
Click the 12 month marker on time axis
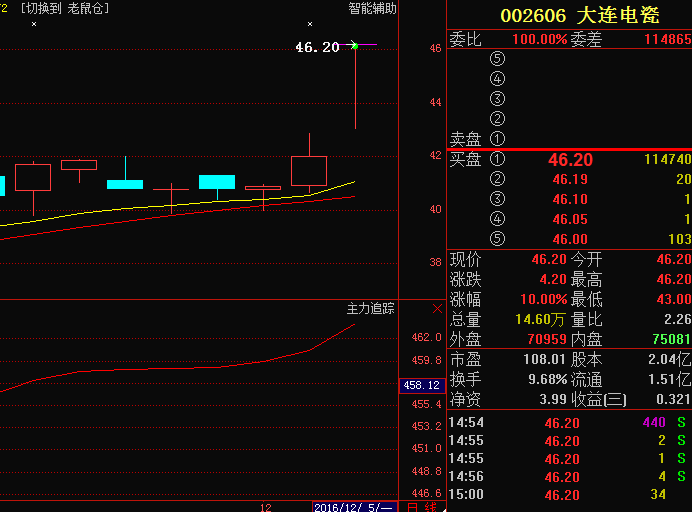pyautogui.click(x=266, y=508)
